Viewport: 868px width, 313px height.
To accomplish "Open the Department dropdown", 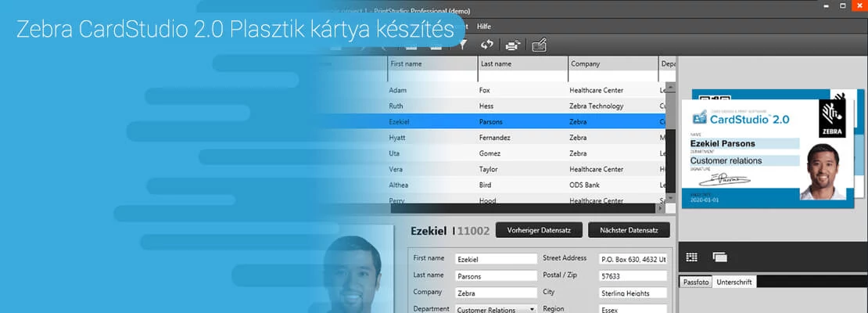I will point(496,310).
